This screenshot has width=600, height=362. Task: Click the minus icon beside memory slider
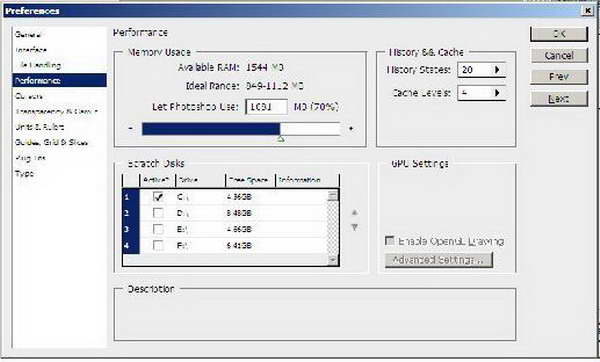[x=131, y=129]
